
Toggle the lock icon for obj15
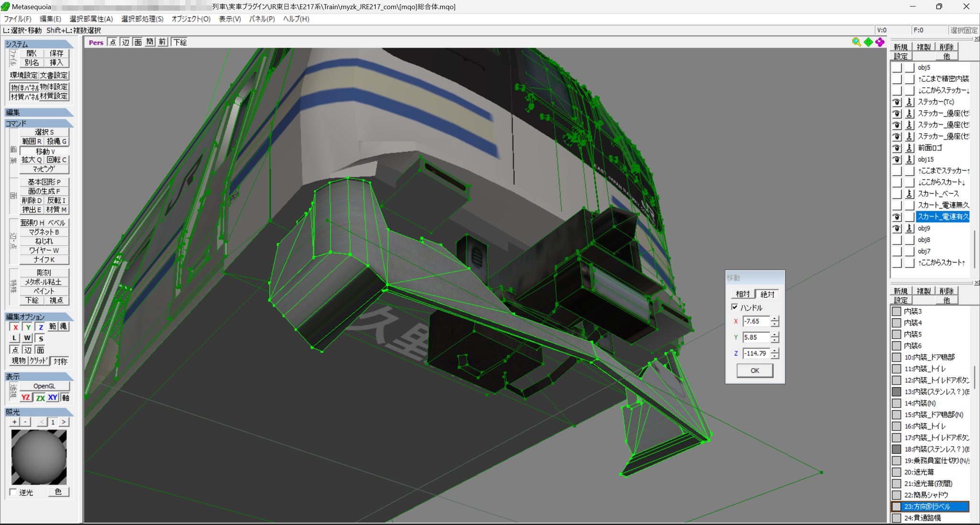(910, 159)
